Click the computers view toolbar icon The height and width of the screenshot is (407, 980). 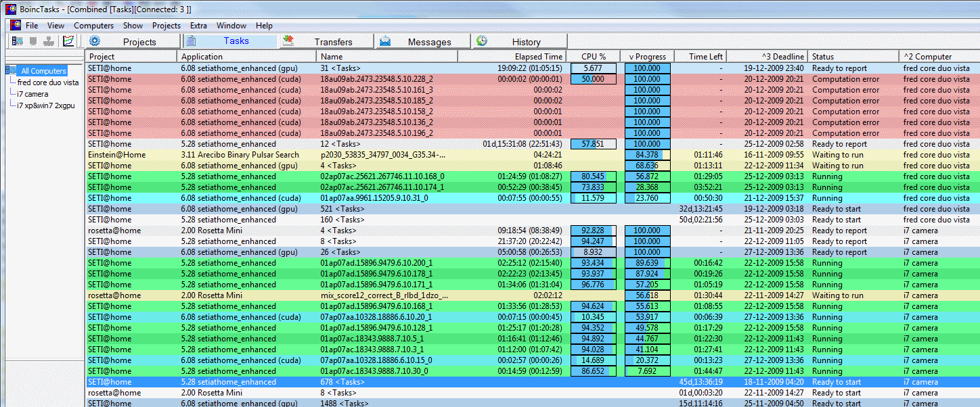[18, 41]
